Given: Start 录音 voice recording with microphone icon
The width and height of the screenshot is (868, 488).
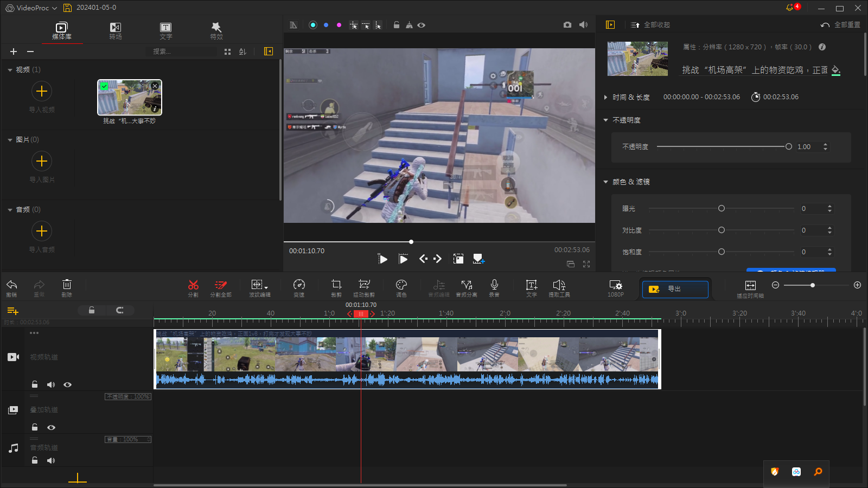Looking at the screenshot, I should 494,288.
